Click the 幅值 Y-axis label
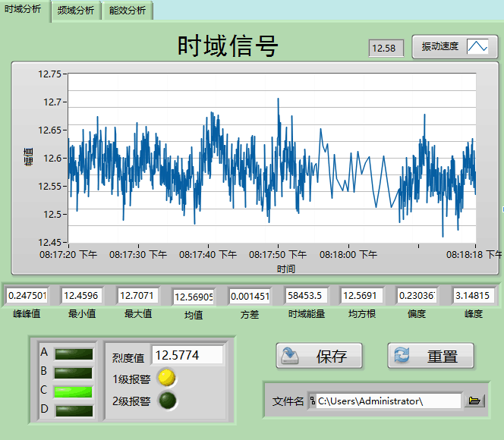 (x=29, y=157)
